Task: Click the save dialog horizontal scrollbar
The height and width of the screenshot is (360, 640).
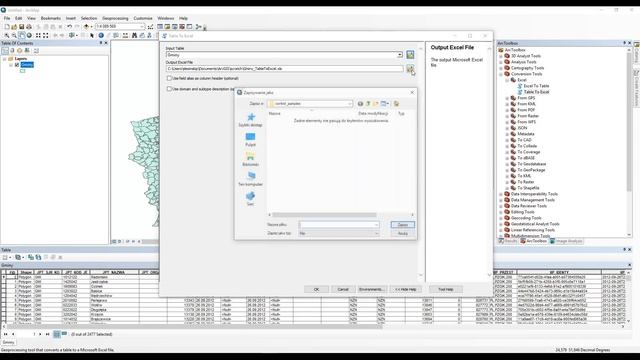Action: pos(324,215)
